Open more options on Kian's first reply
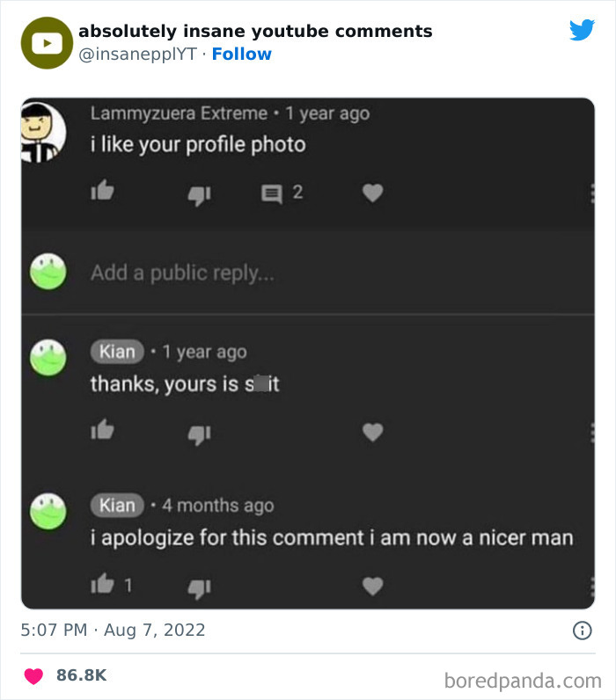Viewport: 616px width, 700px height. click(x=591, y=432)
